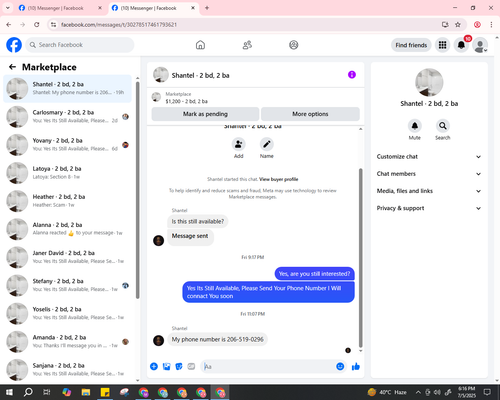
Task: Open Yovany - 2 bd, 2 ba conversation
Action: click(67, 145)
